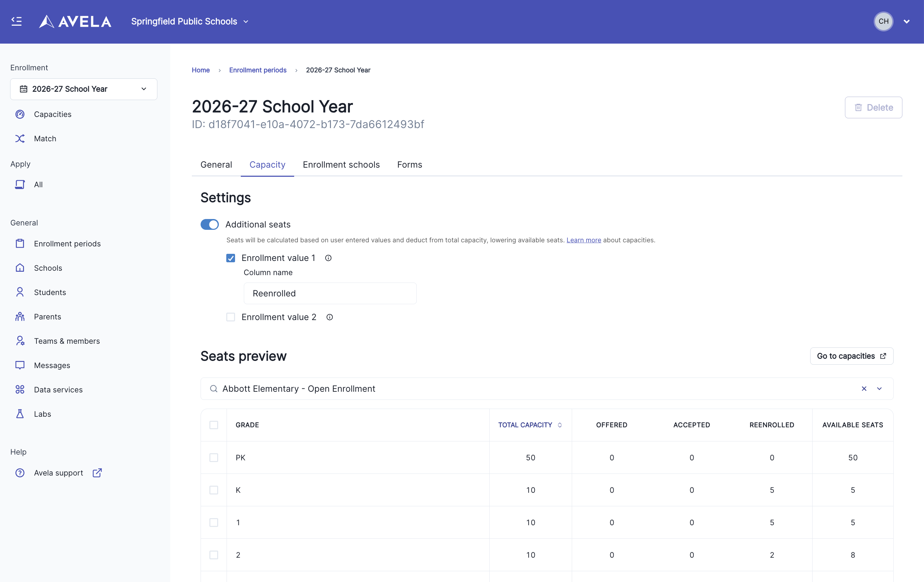
Task: Click the Teams & members icon
Action: (20, 341)
